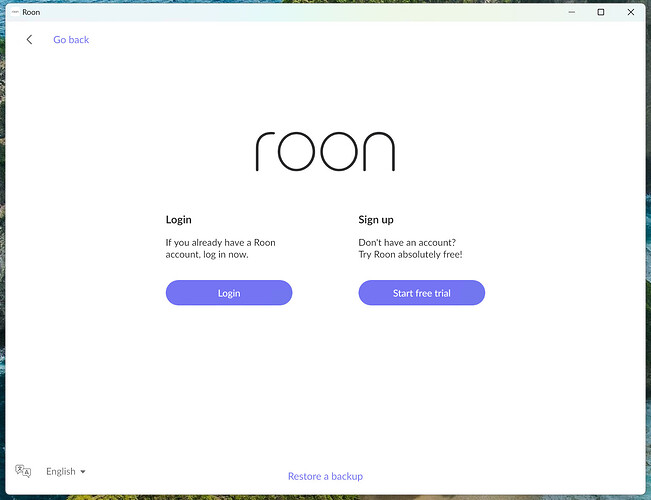Open the Restore a backup link

tap(325, 476)
